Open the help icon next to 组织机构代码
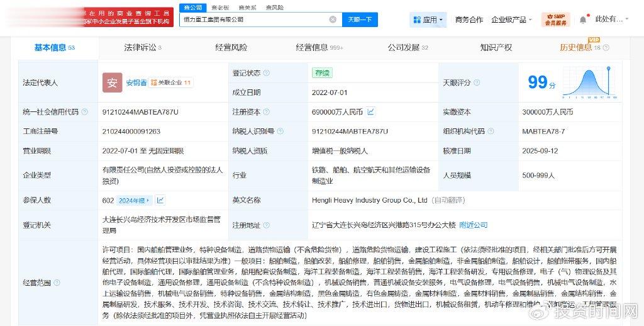 [x=491, y=131]
